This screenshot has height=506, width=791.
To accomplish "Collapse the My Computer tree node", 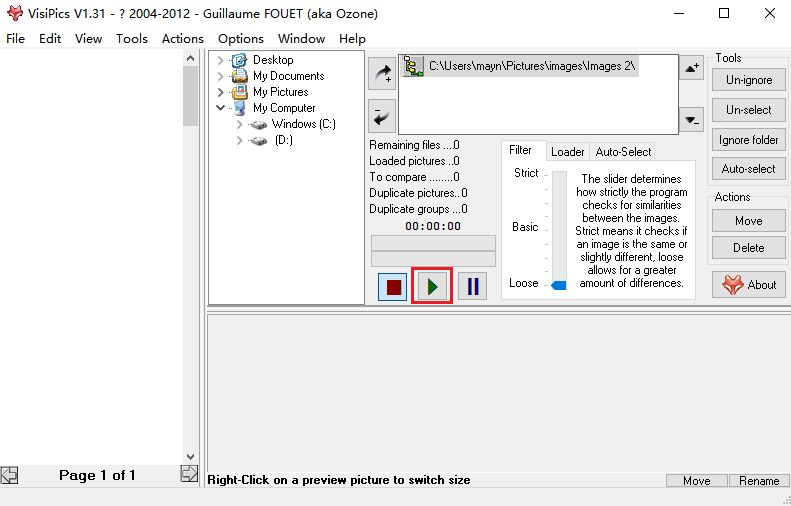I will coord(220,108).
